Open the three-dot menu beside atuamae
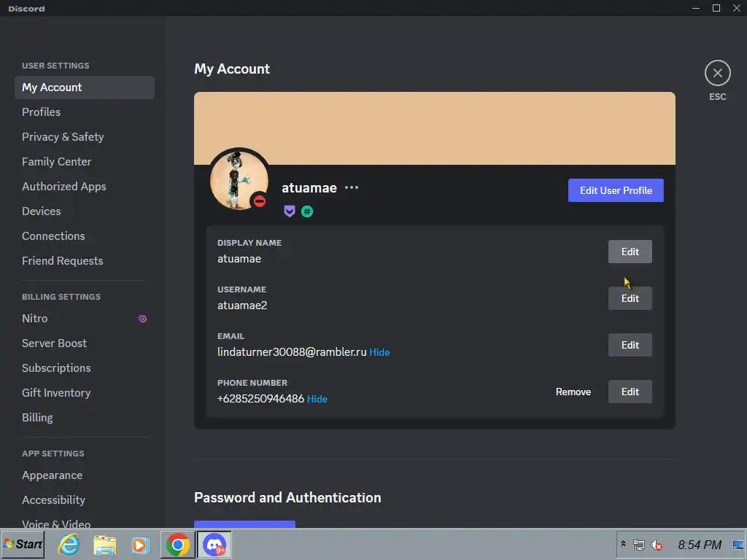This screenshot has height=560, width=747. [x=352, y=187]
